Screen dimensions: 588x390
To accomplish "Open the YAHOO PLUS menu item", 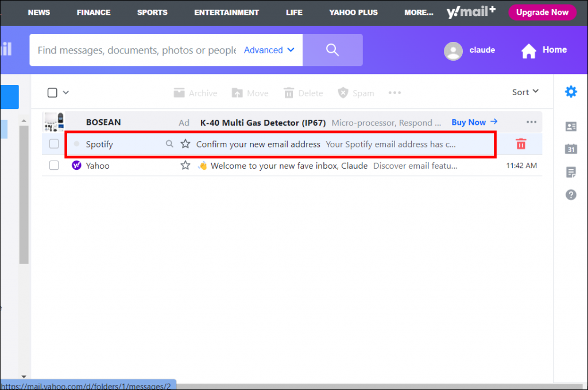I will pyautogui.click(x=353, y=12).
